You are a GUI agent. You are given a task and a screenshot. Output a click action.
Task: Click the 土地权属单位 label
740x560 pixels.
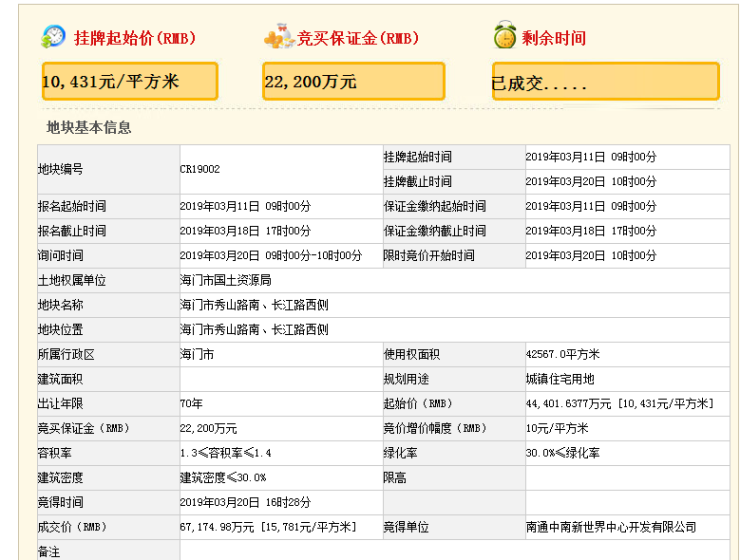[72, 280]
